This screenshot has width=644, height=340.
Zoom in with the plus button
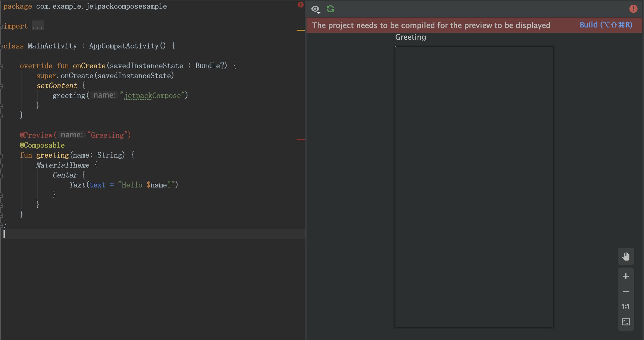click(626, 276)
